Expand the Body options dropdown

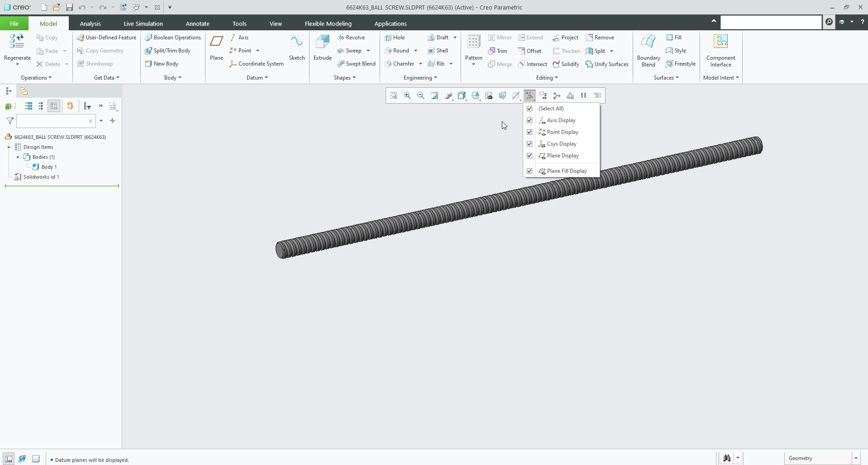[x=179, y=77]
